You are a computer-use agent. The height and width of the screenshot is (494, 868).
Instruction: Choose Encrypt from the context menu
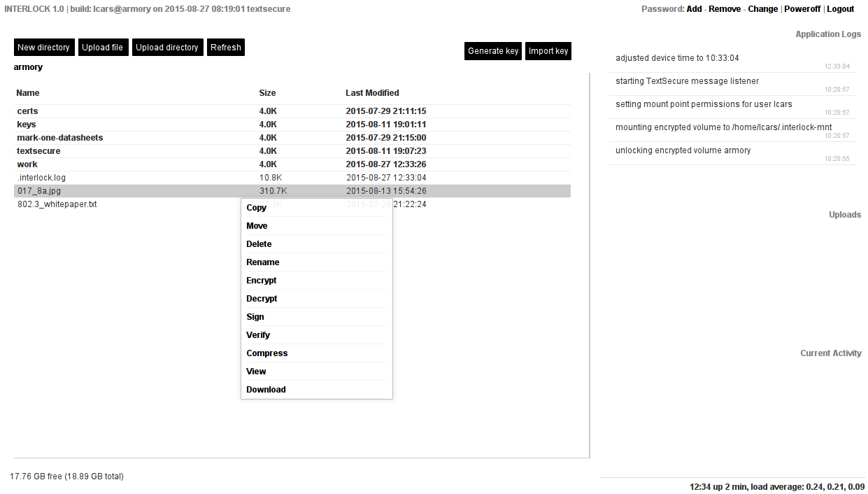(261, 280)
